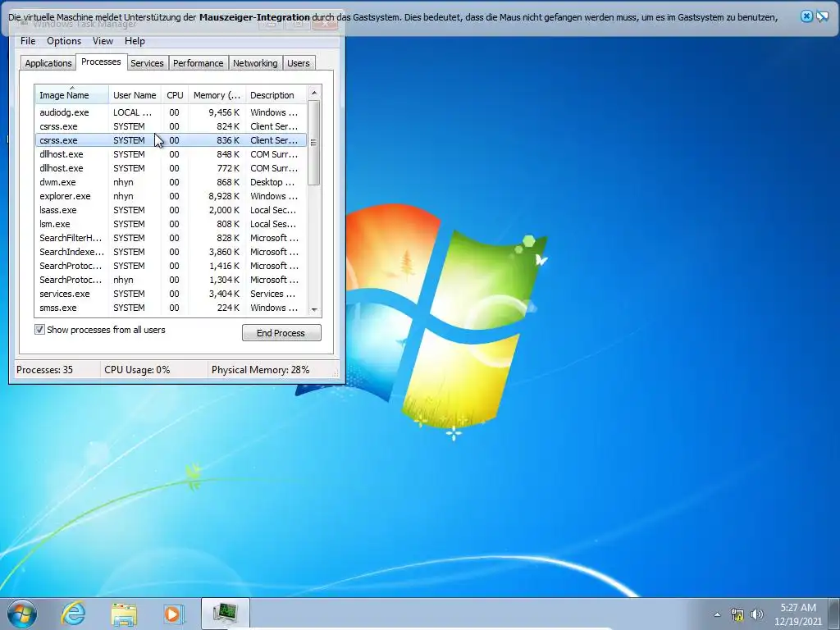This screenshot has width=840, height=630.
Task: Launch Internet Explorer from taskbar
Action: (x=73, y=614)
